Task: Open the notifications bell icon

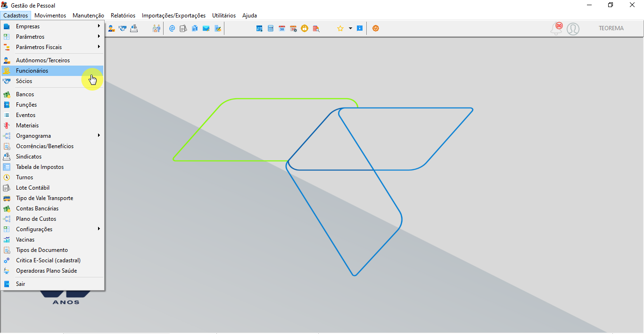Action: pos(557,28)
